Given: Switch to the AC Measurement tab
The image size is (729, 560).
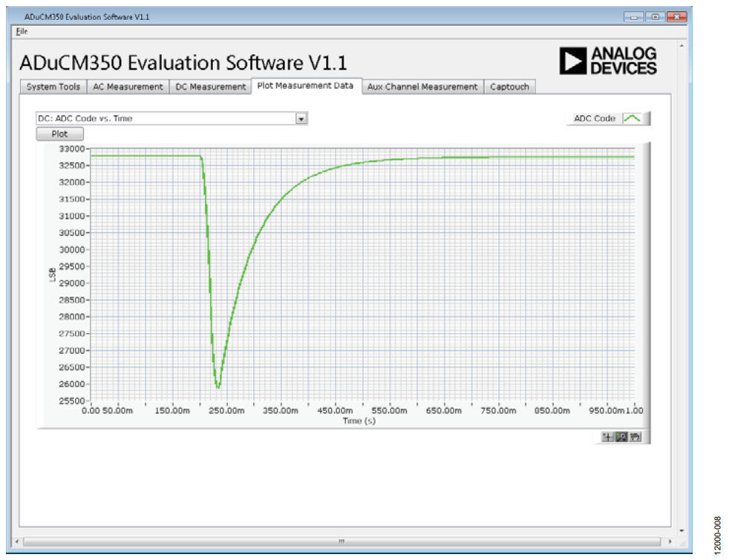Looking at the screenshot, I should (x=128, y=87).
